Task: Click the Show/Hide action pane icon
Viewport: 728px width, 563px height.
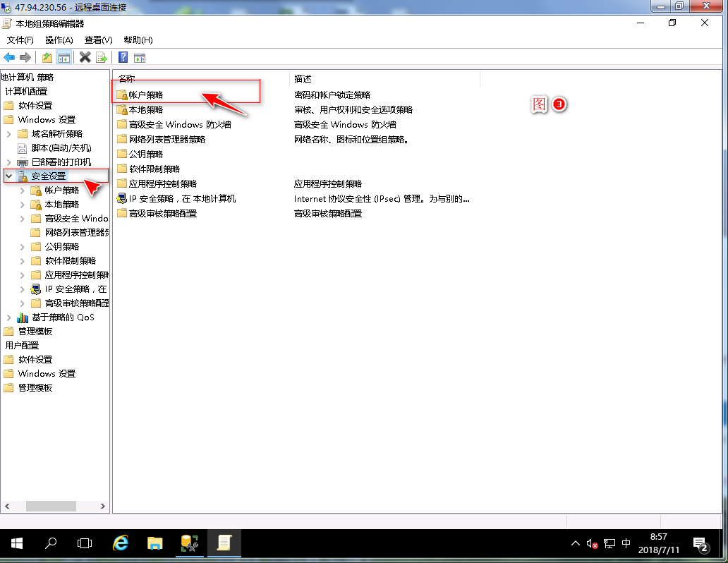Action: [140, 58]
